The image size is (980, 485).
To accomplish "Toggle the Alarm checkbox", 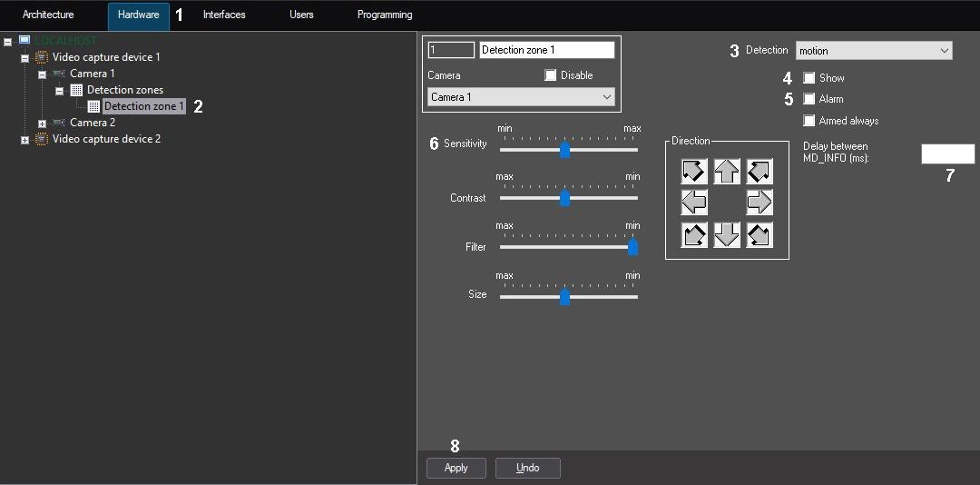I will tap(809, 99).
